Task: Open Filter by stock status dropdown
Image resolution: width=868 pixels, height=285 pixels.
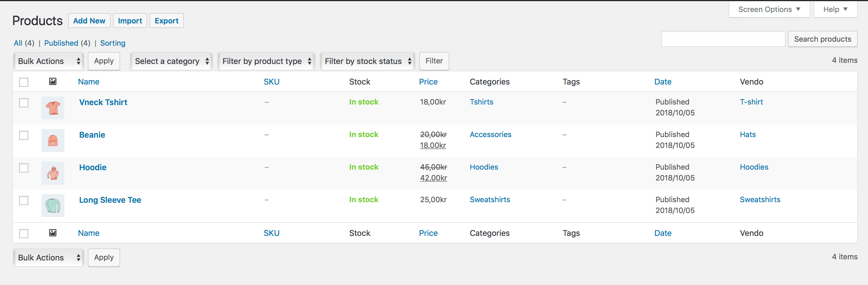Action: coord(367,61)
